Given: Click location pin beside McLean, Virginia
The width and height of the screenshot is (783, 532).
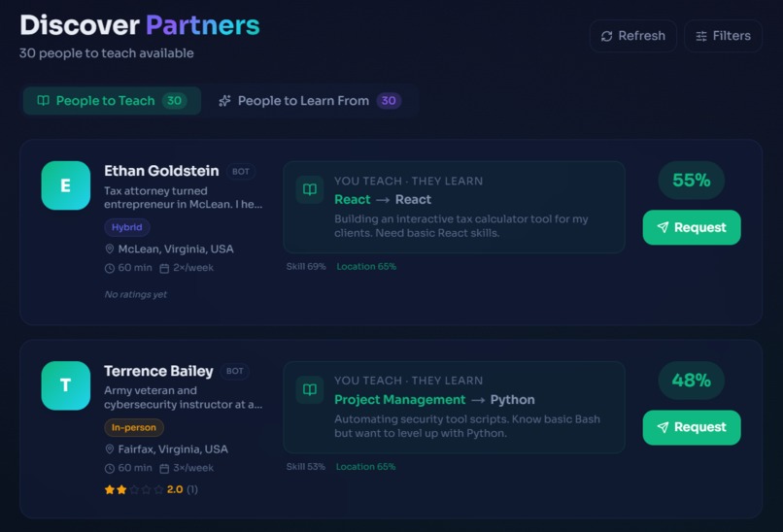Looking at the screenshot, I should 110,249.
